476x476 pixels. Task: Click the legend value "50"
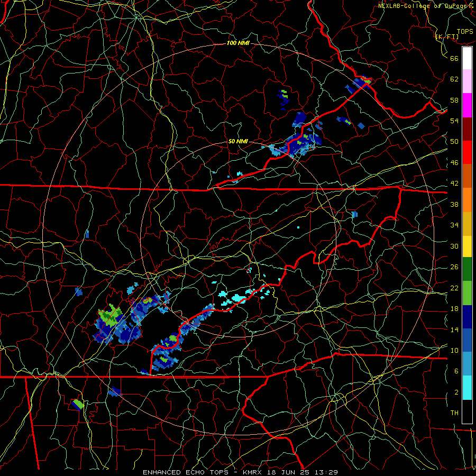454,142
